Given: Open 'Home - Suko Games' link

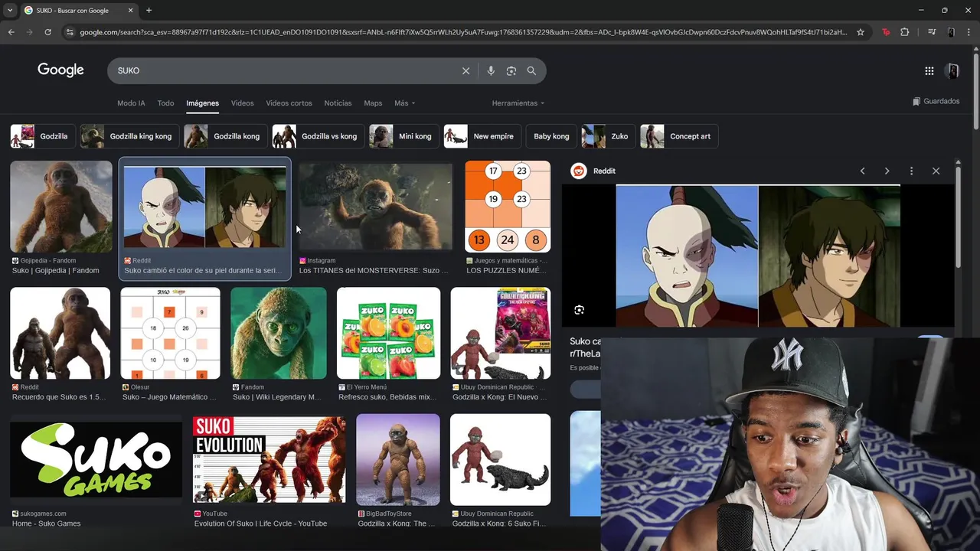Looking at the screenshot, I should point(47,523).
